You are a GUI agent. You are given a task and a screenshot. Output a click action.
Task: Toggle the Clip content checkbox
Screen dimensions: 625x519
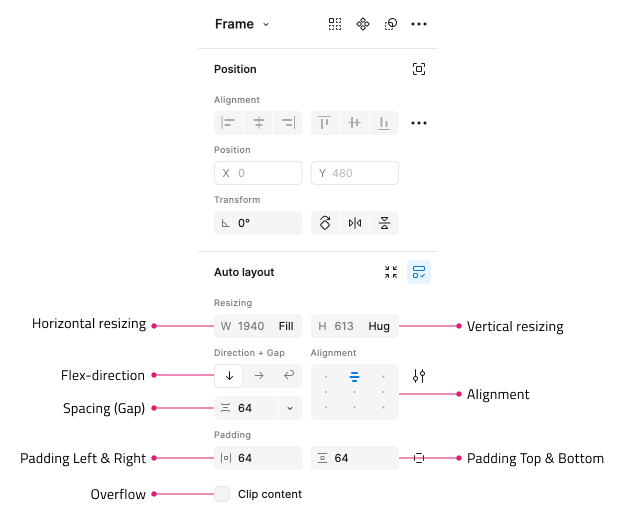(x=222, y=494)
